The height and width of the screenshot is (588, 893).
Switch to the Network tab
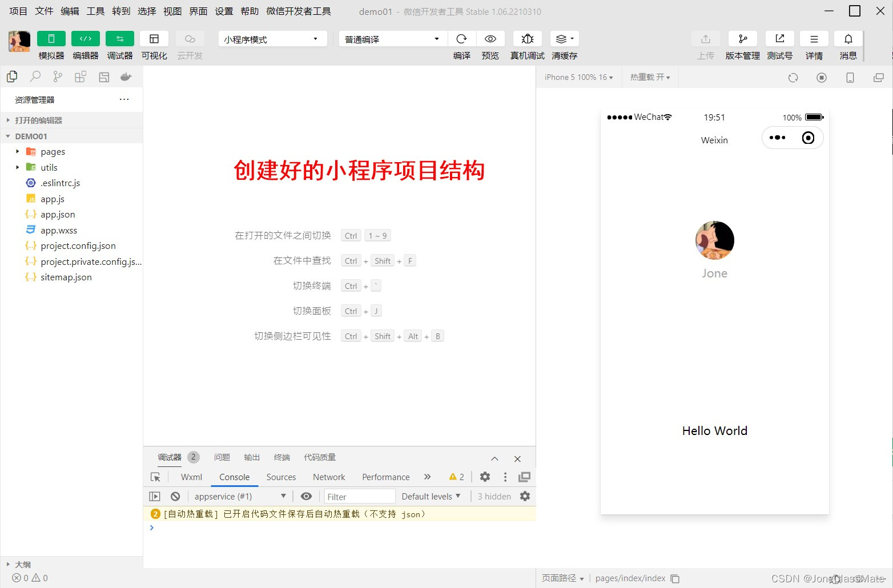pyautogui.click(x=329, y=477)
